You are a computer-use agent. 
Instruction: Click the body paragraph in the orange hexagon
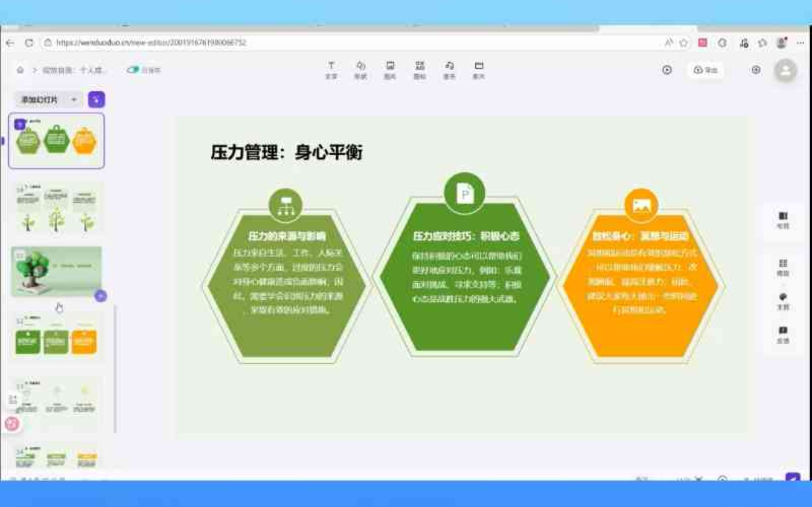[642, 281]
